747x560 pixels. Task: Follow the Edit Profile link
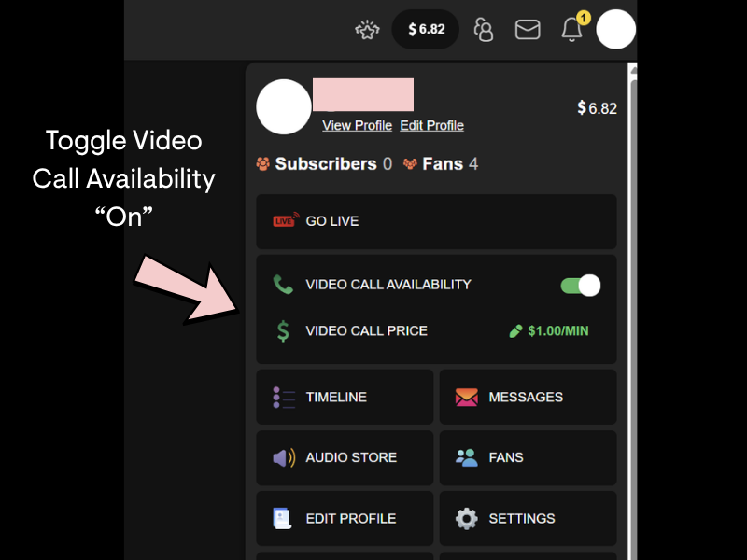431,125
